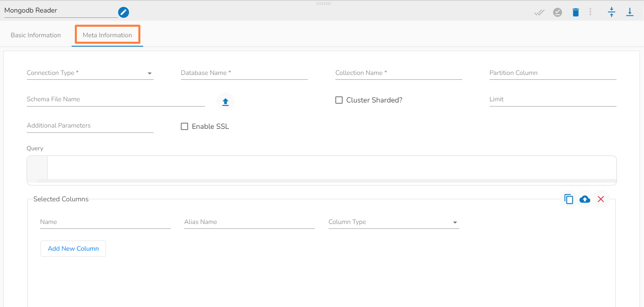Click the copy icon in Selected Columns
Image resolution: width=644 pixels, height=307 pixels.
pyautogui.click(x=568, y=199)
